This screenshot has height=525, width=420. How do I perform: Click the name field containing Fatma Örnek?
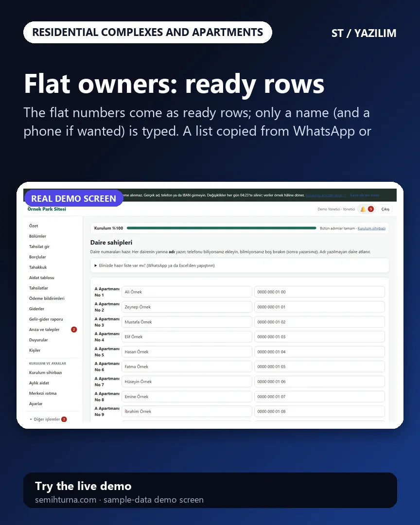point(187,367)
